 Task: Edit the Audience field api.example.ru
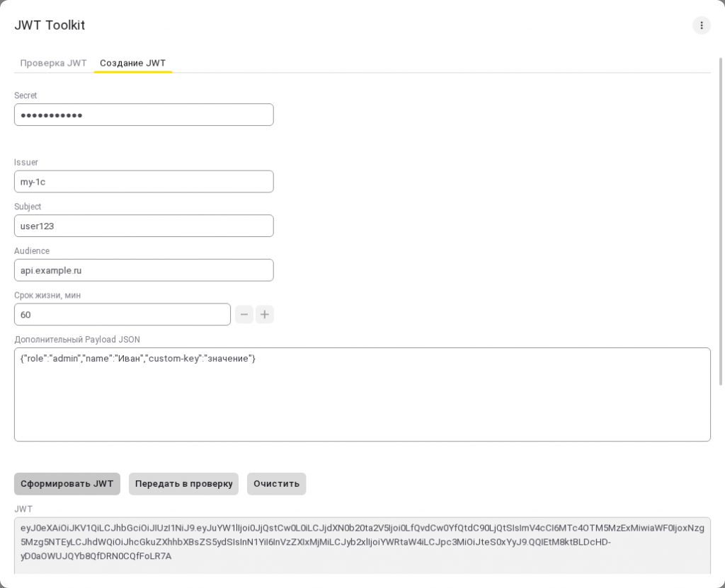tap(144, 270)
